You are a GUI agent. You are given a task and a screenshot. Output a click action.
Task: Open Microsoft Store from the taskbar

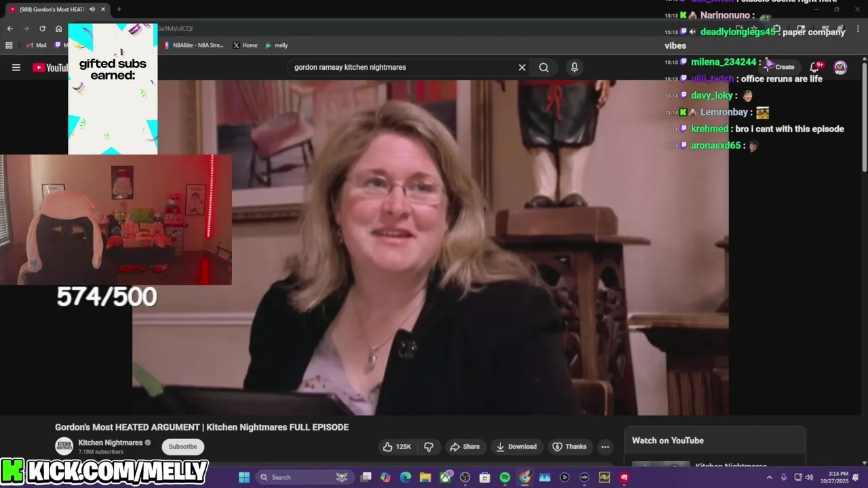pyautogui.click(x=485, y=477)
